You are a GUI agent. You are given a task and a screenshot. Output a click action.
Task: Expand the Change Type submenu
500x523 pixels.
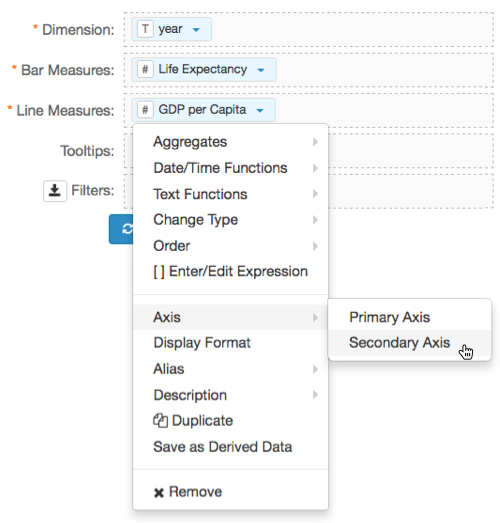pyautogui.click(x=230, y=220)
